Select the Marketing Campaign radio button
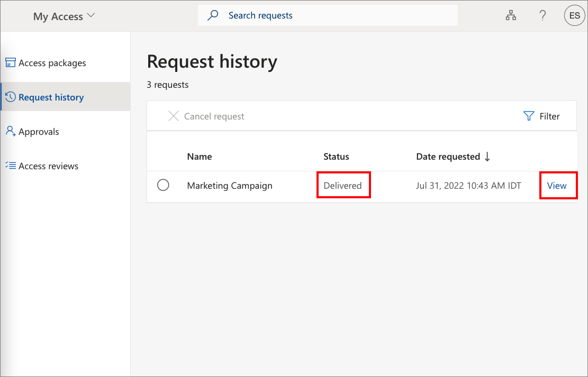This screenshot has height=377, width=588. [163, 185]
